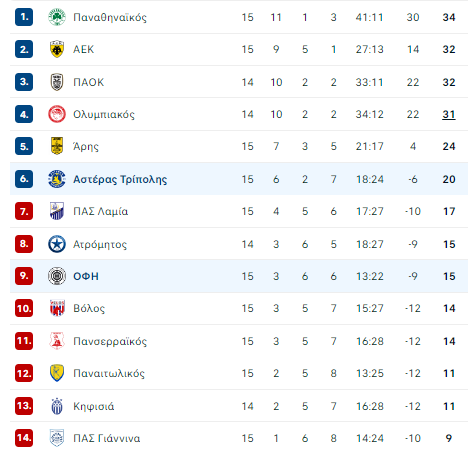
Task: Click the Βόλος red and blue crest
Action: pos(57,308)
